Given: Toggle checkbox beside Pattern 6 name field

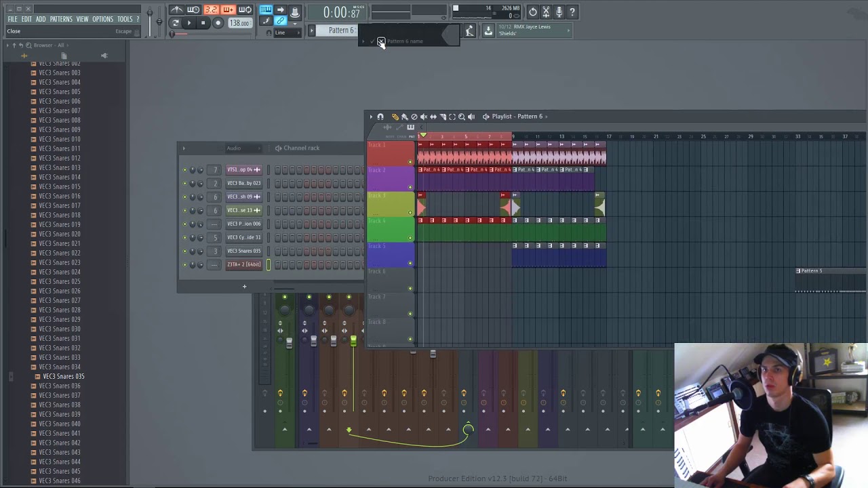Looking at the screenshot, I should [x=381, y=41].
